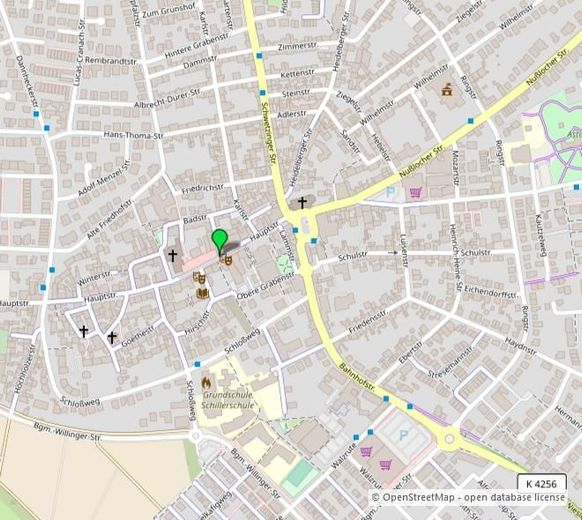
Task: Click the Haydnstr. label
Action: (520, 346)
